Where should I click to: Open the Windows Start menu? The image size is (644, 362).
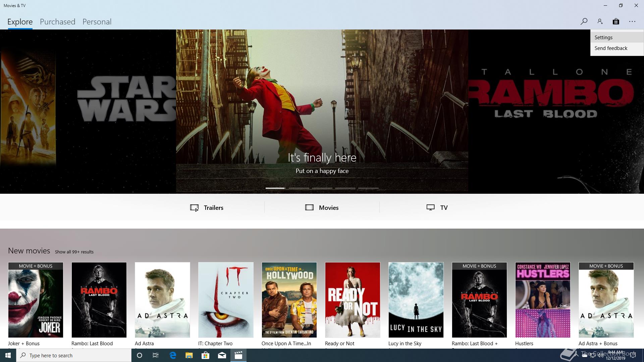8,355
